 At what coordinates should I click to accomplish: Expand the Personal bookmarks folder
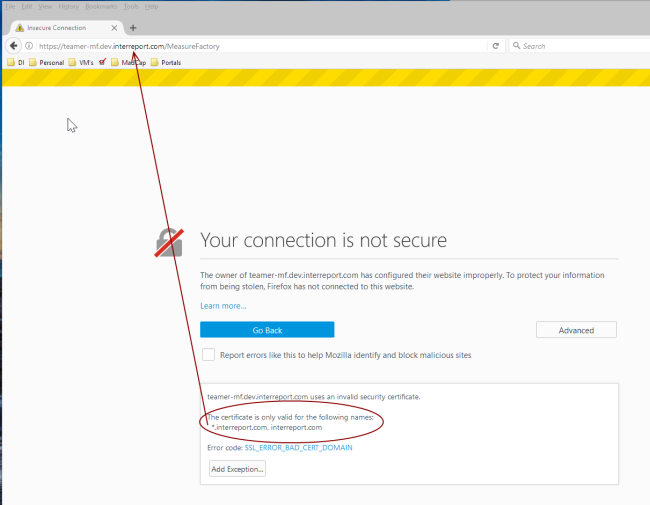click(46, 62)
